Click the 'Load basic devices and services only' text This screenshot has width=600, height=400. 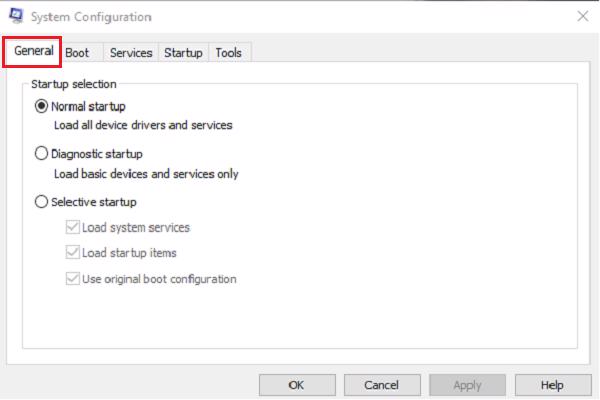146,174
